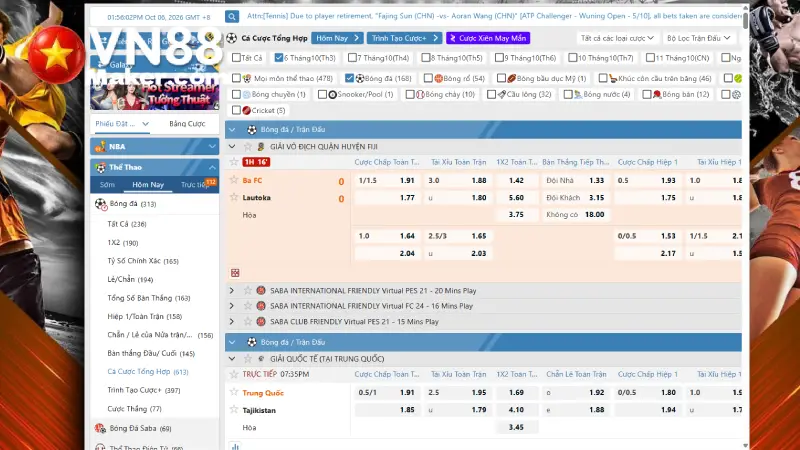Image resolution: width=800 pixels, height=450 pixels.
Task: Star the TRỰC TIẾP 07:35PM match header
Action: (234, 374)
